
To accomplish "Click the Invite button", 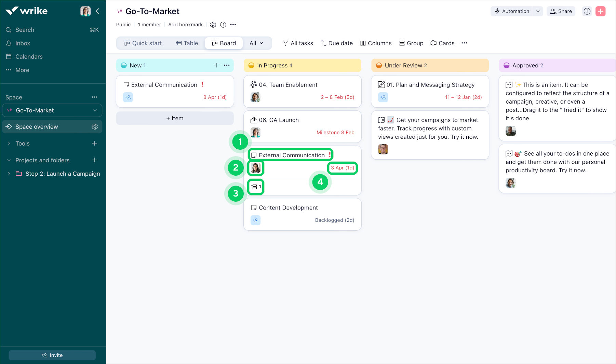I will pos(52,355).
